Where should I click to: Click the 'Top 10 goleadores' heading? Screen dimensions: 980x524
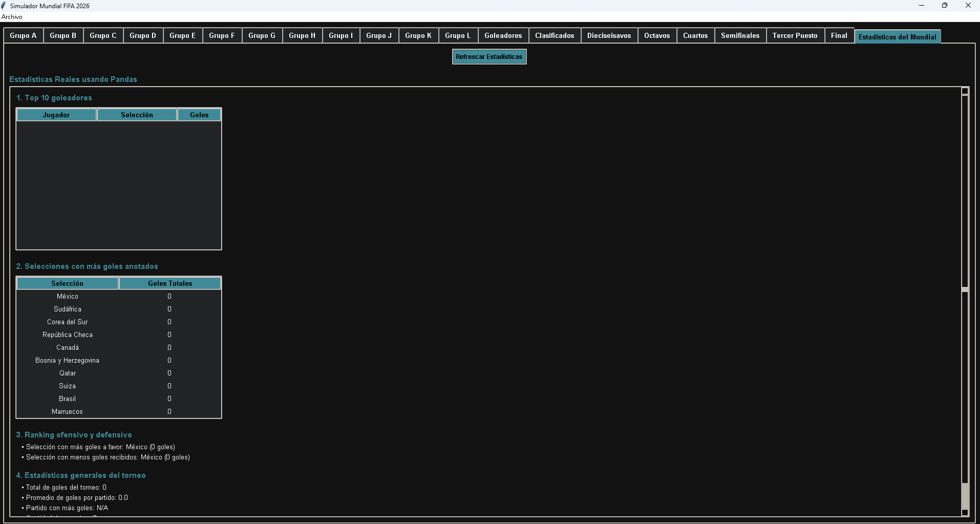[54, 98]
